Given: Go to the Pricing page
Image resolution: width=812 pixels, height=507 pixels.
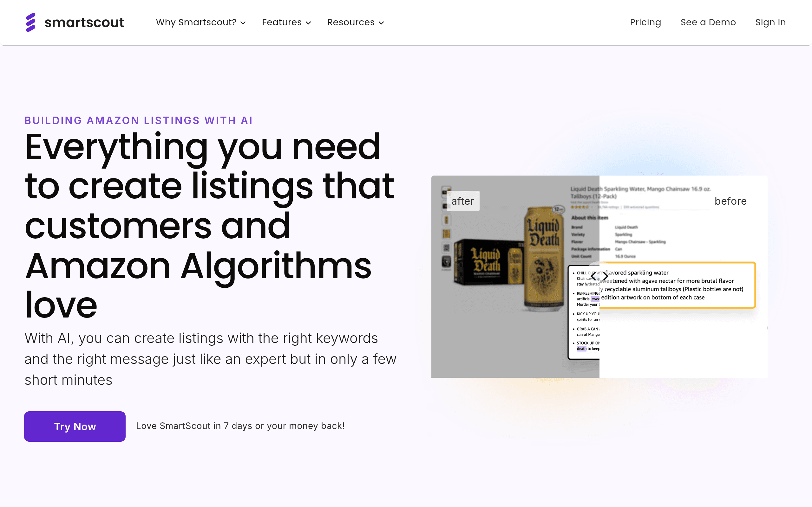Looking at the screenshot, I should click(x=645, y=22).
